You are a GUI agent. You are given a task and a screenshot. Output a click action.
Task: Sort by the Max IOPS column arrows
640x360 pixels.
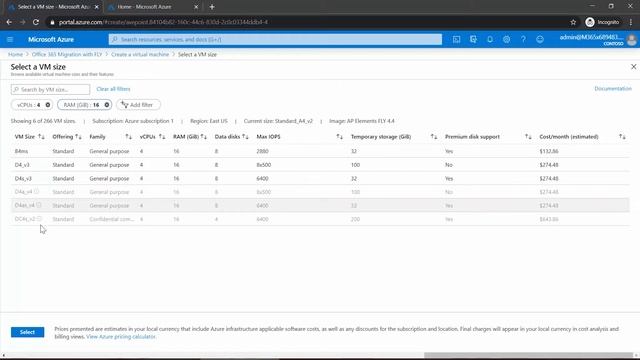pos(340,137)
